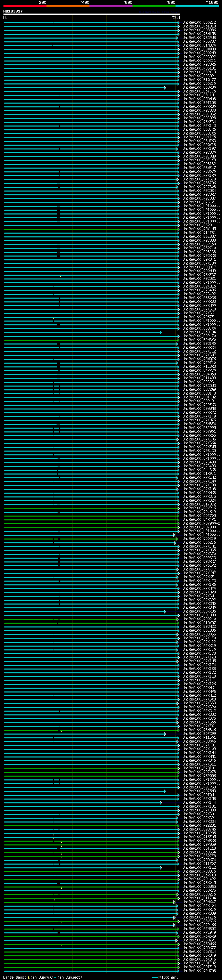Click the purple ~60% identity legend segment
222x980 pixels.
111,6
